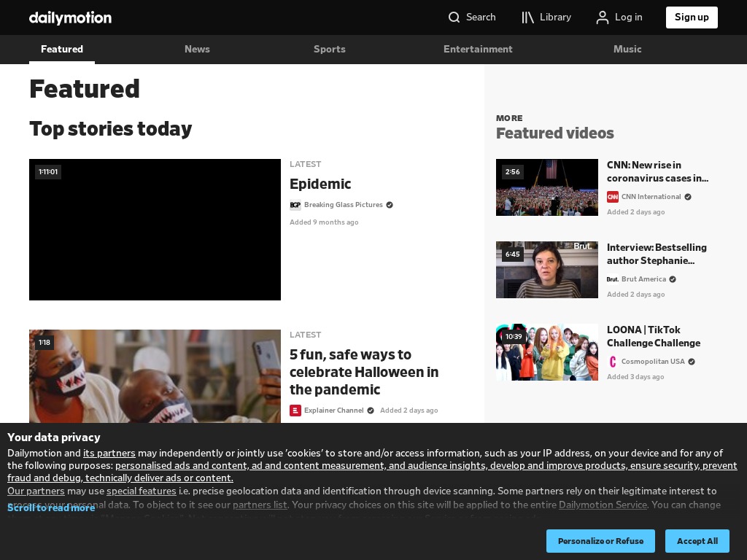Click the 'Dailymotion Service' link
Screen dimensions: 747x560
pos(603,505)
